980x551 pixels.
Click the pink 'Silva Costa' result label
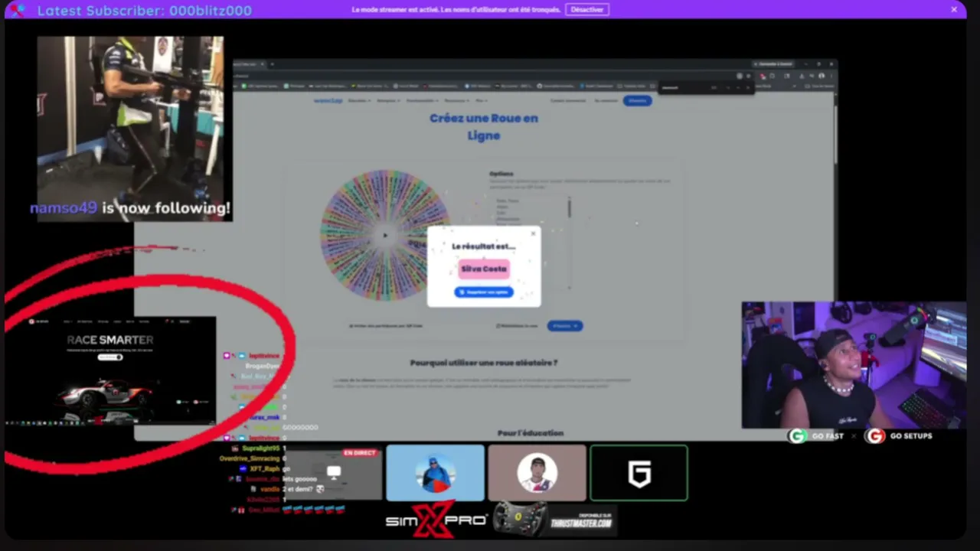[484, 269]
